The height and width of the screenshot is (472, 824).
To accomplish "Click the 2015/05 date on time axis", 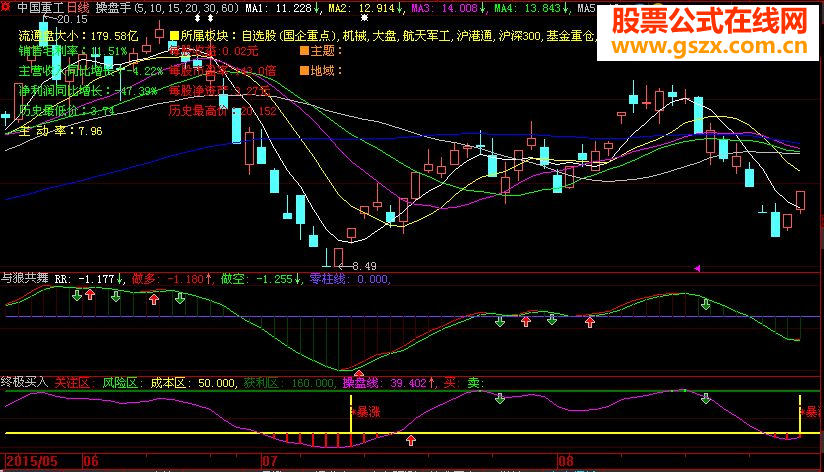I will click(x=32, y=461).
